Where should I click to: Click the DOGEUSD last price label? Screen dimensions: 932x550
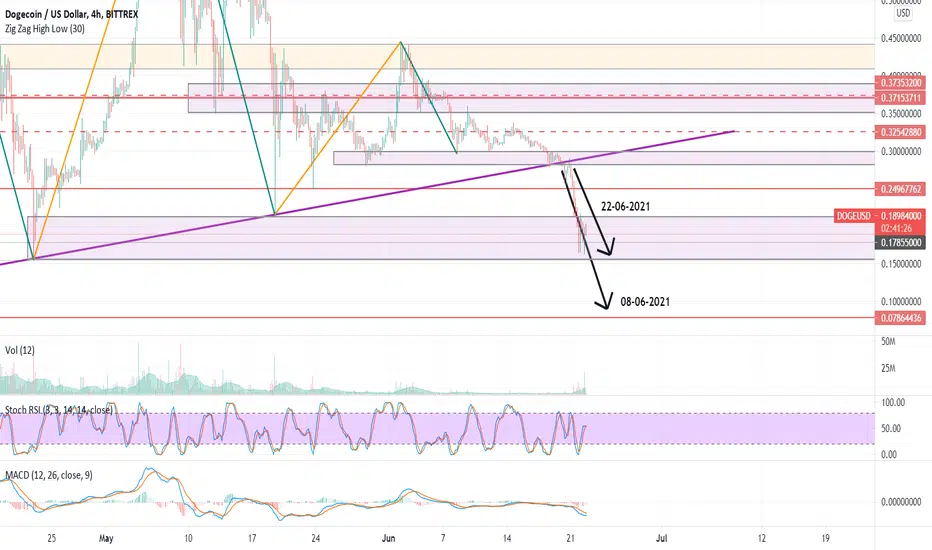pos(880,216)
